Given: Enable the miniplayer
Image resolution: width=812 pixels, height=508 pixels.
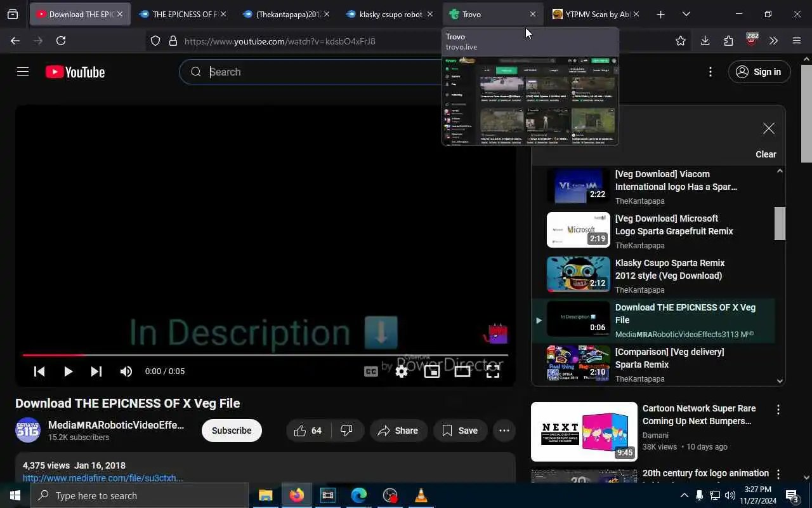Looking at the screenshot, I should click(432, 371).
